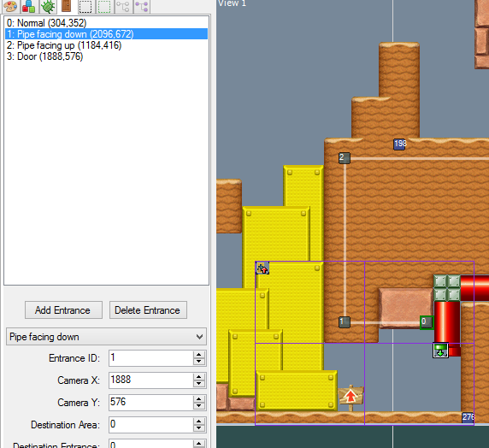Image resolution: width=489 pixels, height=448 pixels.
Task: Click the Camera X input field
Action: (x=151, y=380)
